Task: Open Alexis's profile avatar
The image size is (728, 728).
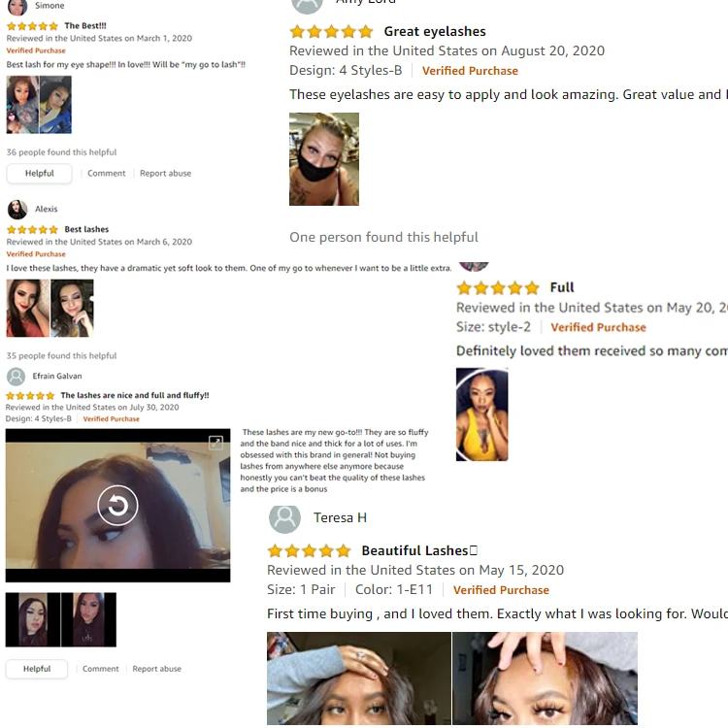Action: [17, 210]
